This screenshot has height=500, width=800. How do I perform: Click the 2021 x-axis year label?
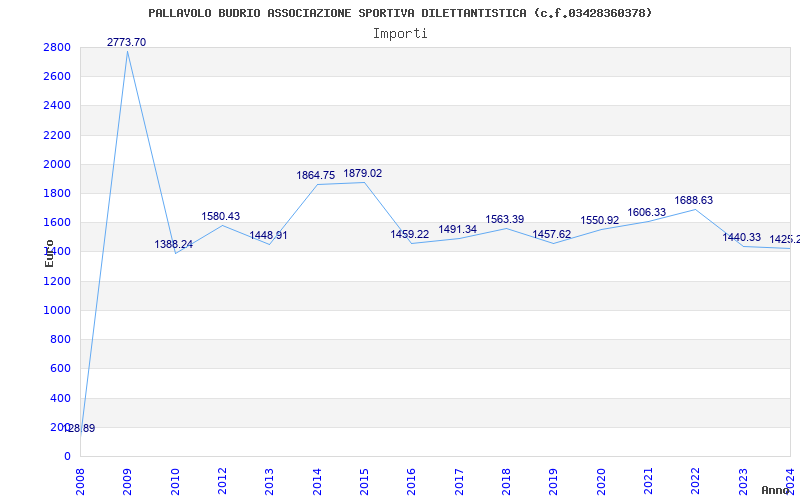pyautogui.click(x=648, y=482)
